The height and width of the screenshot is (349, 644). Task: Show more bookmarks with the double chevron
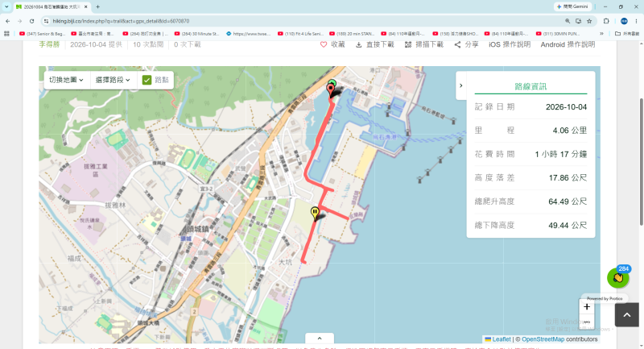tap(601, 34)
